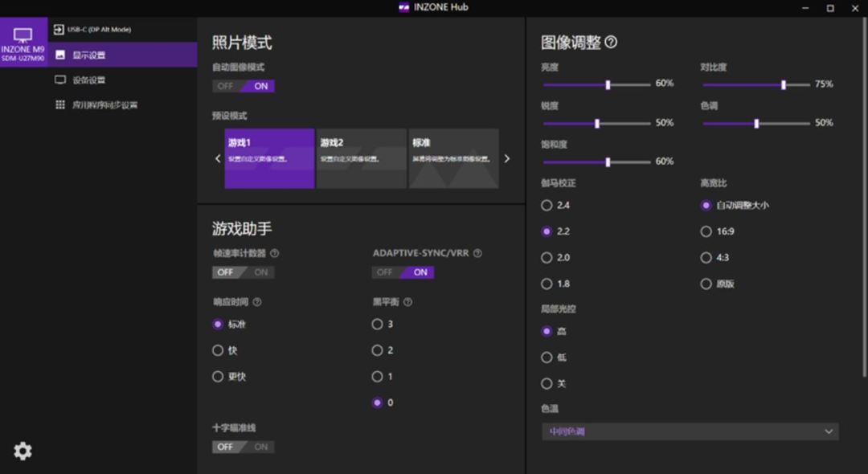Toggle the 帧速率计数器 switch
The height and width of the screenshot is (474, 868).
coord(244,272)
